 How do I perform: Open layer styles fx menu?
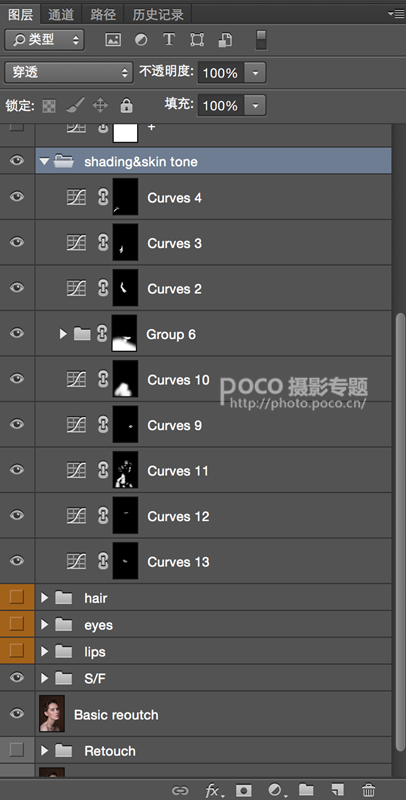click(213, 790)
